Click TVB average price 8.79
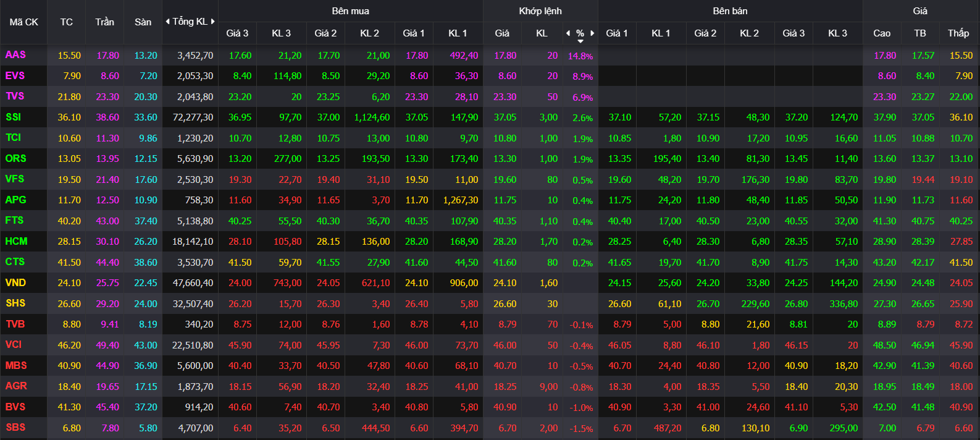The height and width of the screenshot is (440, 980). [x=926, y=324]
